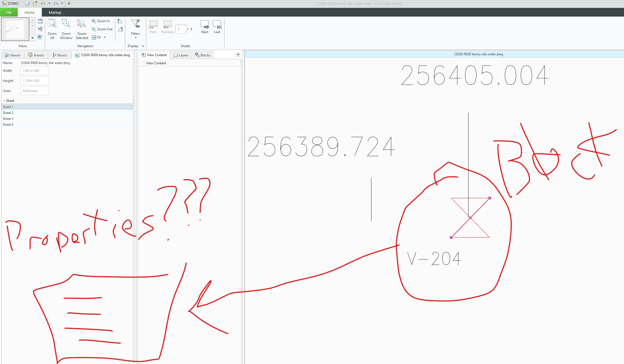Rotate the view counterclockwise
Screen dimensions: 624x364
120,21
